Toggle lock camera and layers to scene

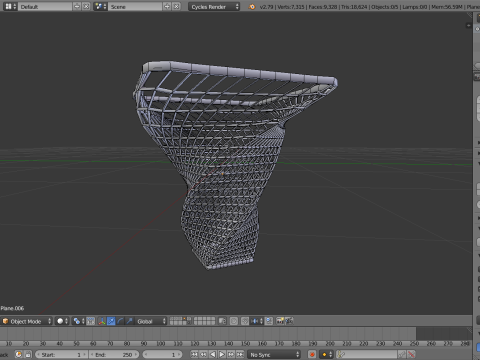pyautogui.click(x=222, y=321)
